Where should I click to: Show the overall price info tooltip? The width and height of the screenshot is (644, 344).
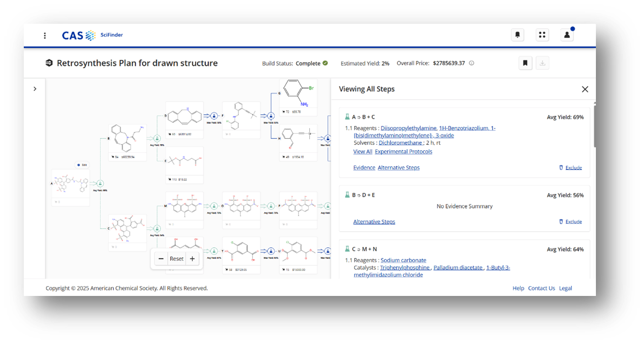coord(471,63)
